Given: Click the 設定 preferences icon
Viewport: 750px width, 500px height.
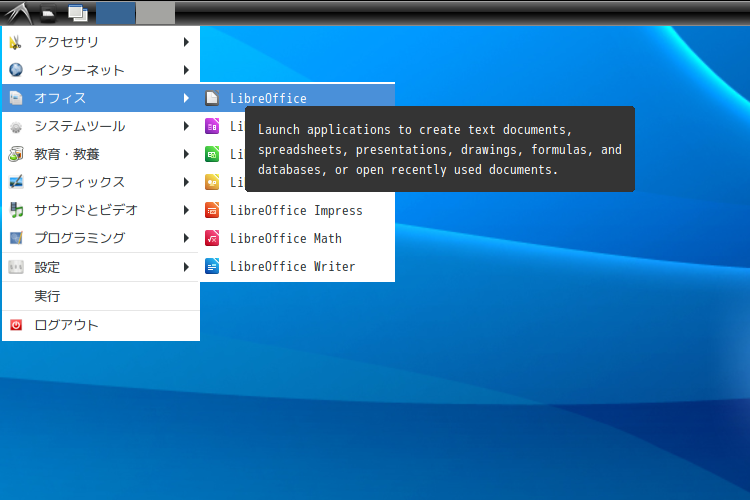Looking at the screenshot, I should [x=16, y=267].
